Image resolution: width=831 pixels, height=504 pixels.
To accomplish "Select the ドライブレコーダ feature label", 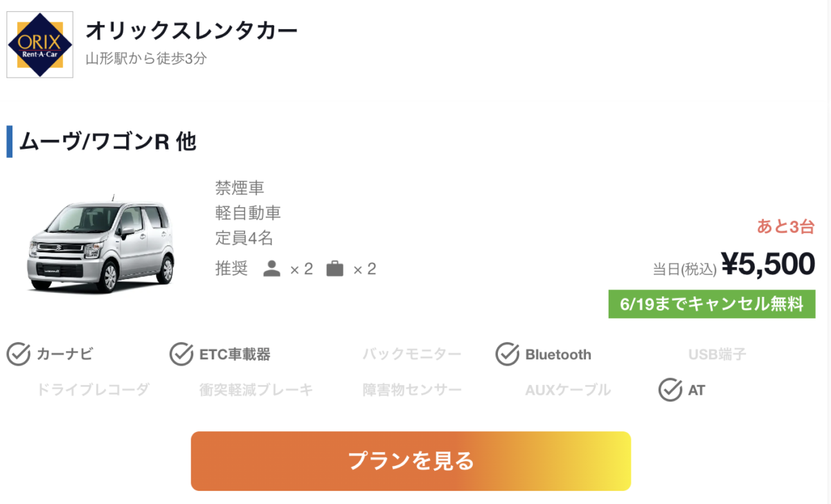I will (92, 390).
